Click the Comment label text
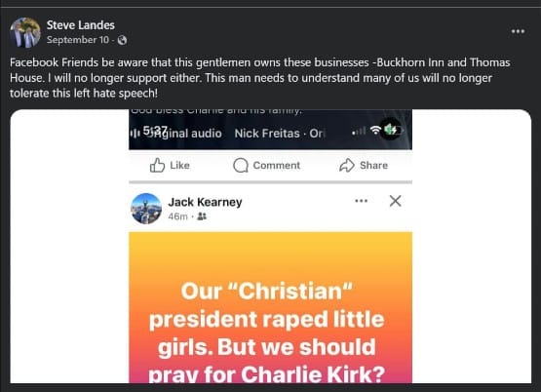541x392 pixels. 277,166
